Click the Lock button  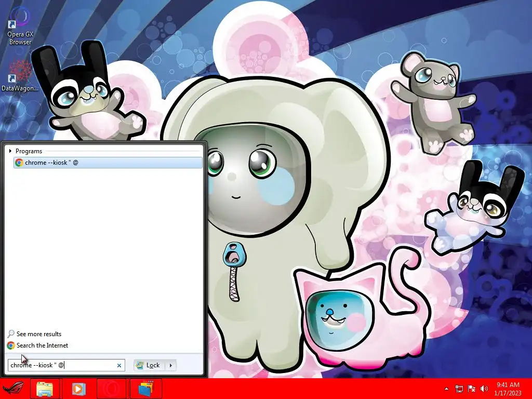coord(149,365)
